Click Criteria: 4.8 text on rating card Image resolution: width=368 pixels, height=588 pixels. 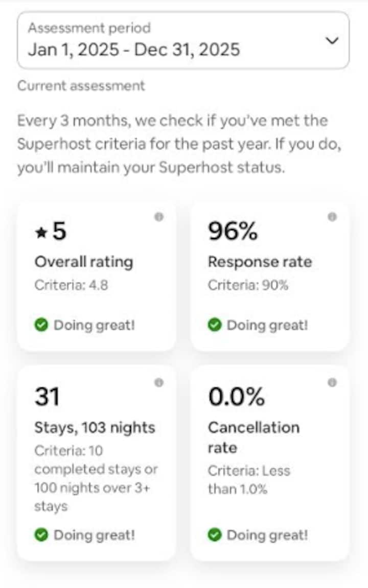pos(71,285)
